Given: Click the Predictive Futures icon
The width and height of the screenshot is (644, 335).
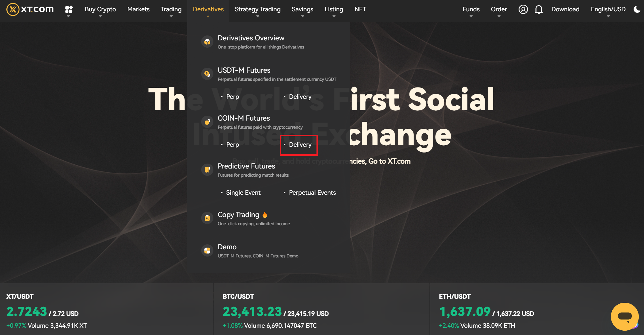Looking at the screenshot, I should pos(207,170).
